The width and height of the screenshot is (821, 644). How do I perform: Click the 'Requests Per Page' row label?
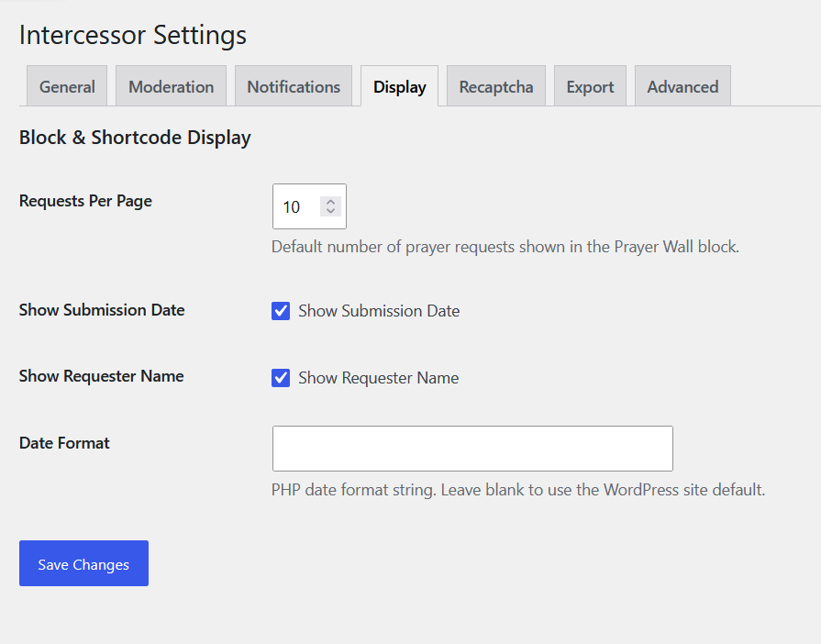(85, 201)
